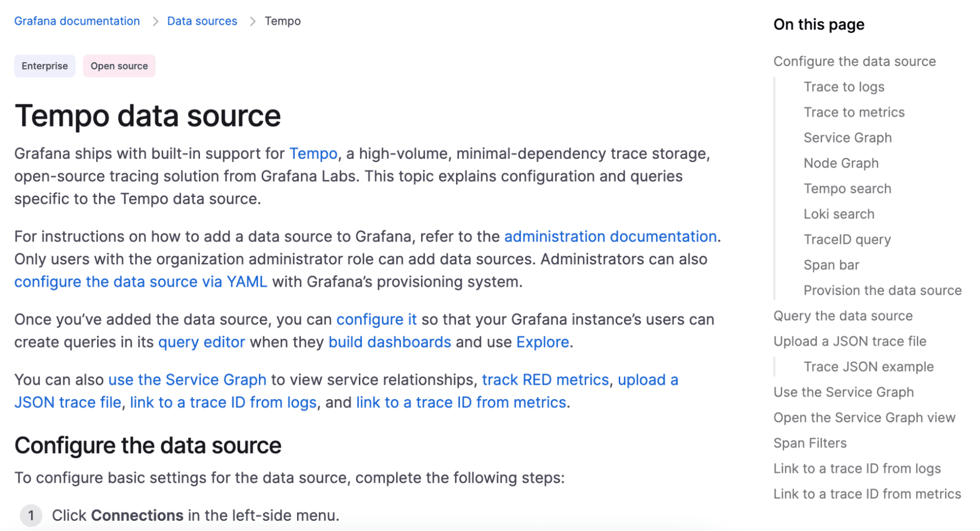Navigate to Data sources via breadcrumb
This screenshot has width=980, height=531.
point(201,21)
